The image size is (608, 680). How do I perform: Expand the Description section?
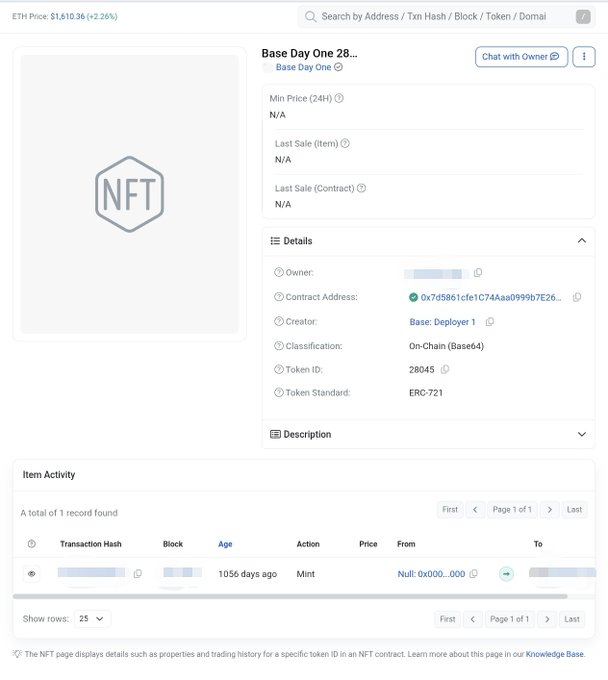[x=582, y=434]
